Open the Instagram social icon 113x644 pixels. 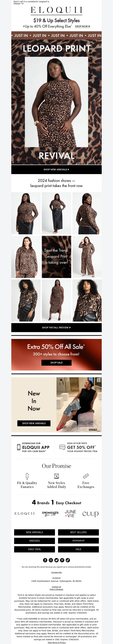(51, 560)
